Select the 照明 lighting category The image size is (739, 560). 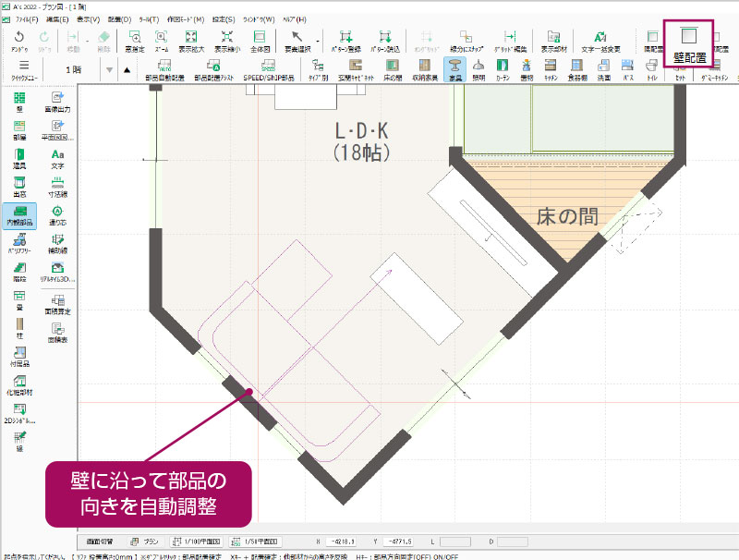point(479,69)
